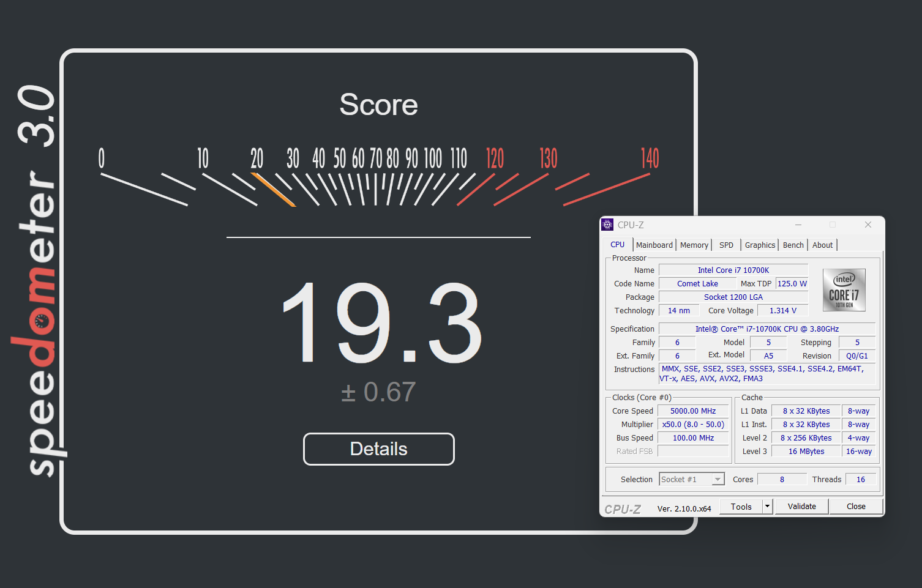Click the 100.00 MHz bus speed value
This screenshot has height=588, width=922.
click(693, 437)
